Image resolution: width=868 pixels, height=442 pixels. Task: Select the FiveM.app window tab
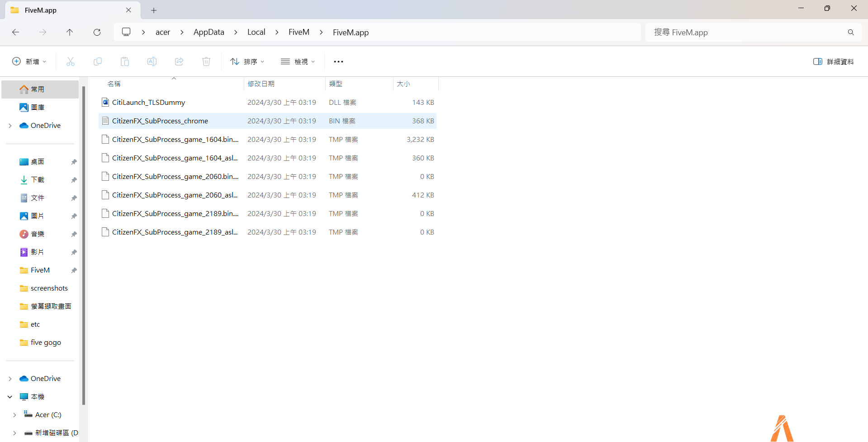72,10
